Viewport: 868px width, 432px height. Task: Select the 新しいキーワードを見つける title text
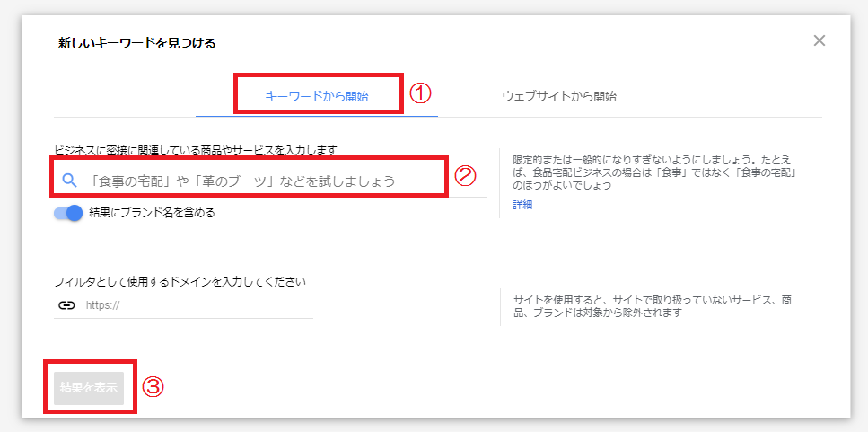[136, 43]
